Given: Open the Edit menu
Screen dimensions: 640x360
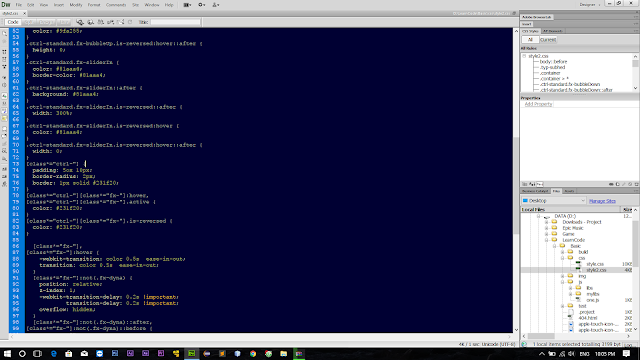Looking at the screenshot, I should 31,5.
